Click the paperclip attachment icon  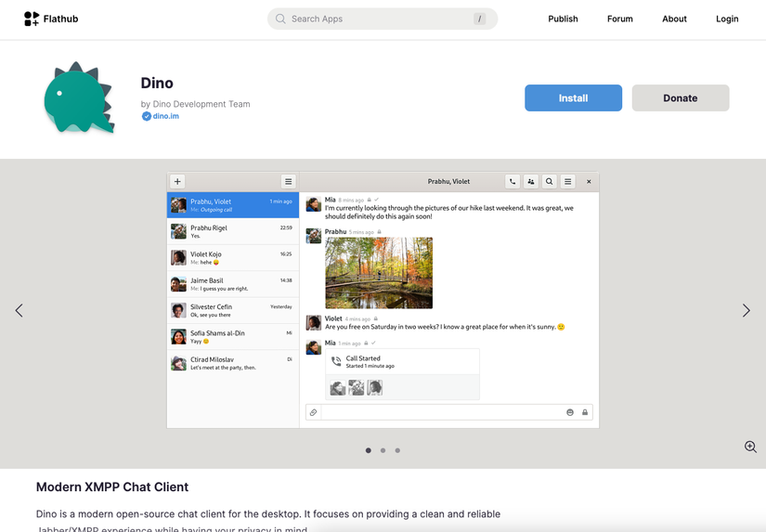(314, 412)
